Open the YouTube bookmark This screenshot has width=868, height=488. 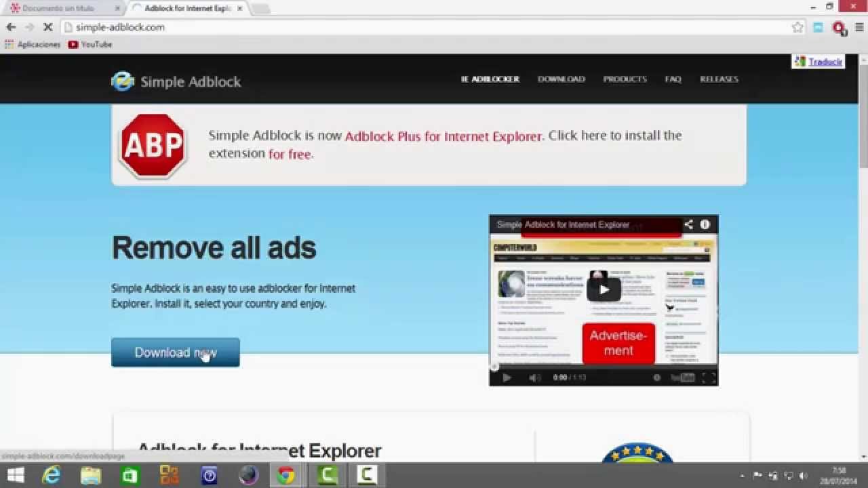click(90, 44)
